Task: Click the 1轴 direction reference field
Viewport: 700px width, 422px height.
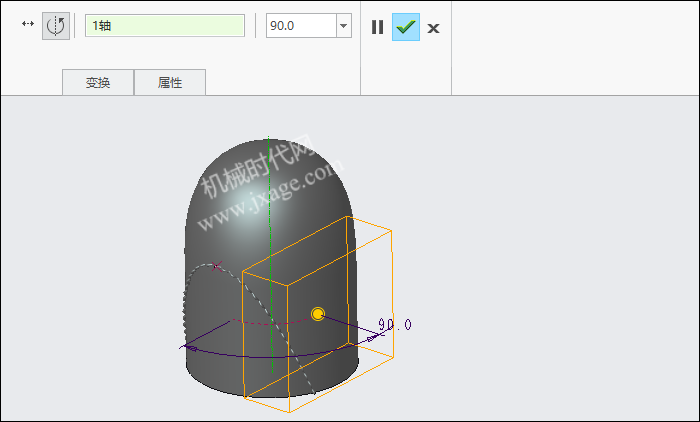Action: pyautogui.click(x=165, y=25)
